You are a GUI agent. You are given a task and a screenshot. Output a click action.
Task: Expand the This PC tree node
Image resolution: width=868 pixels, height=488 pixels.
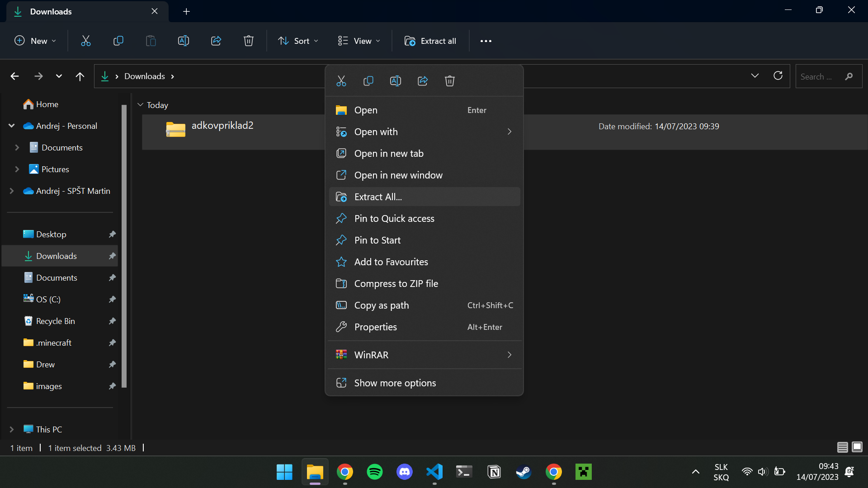coord(12,429)
